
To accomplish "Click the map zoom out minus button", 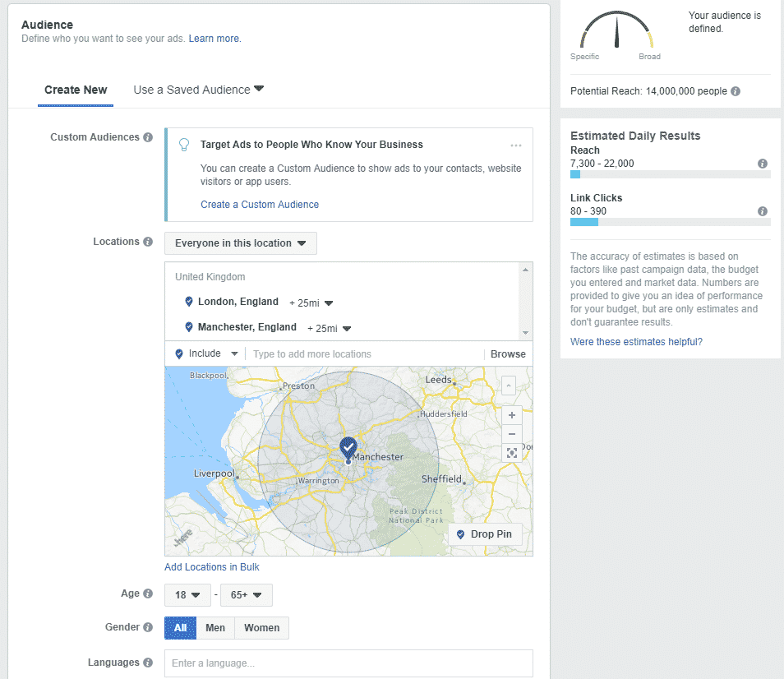I will 511,434.
